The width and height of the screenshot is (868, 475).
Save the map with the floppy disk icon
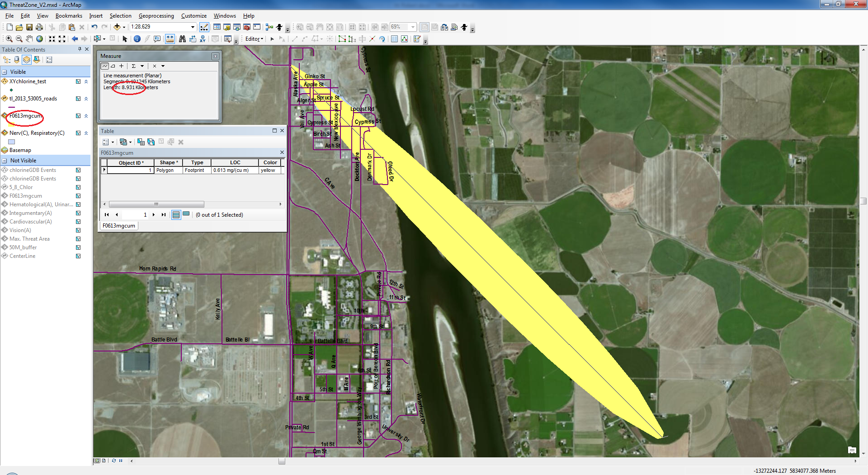(x=29, y=27)
